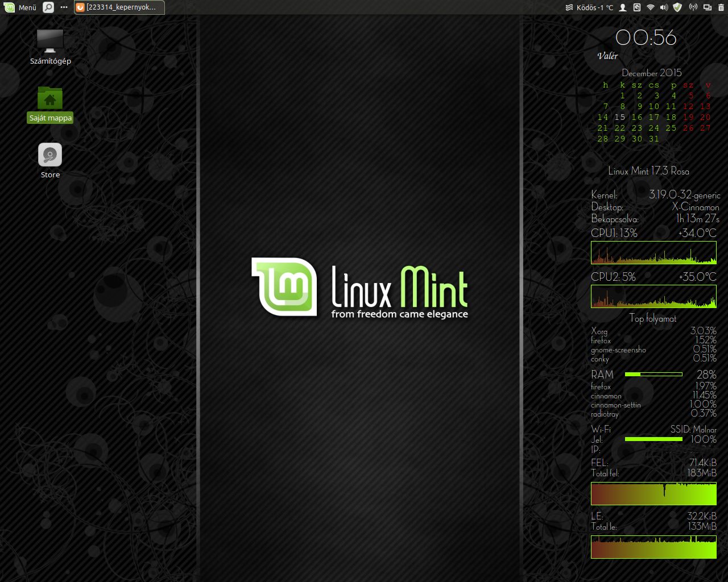This screenshot has width=728, height=582.
Task: Click the Total le 133MiB value
Action: click(702, 526)
